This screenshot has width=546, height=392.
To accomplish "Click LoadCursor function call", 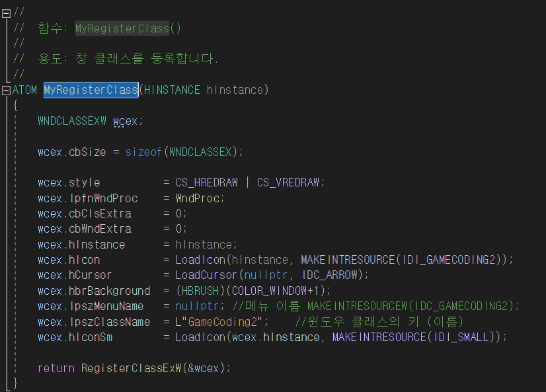I will pos(206,275).
